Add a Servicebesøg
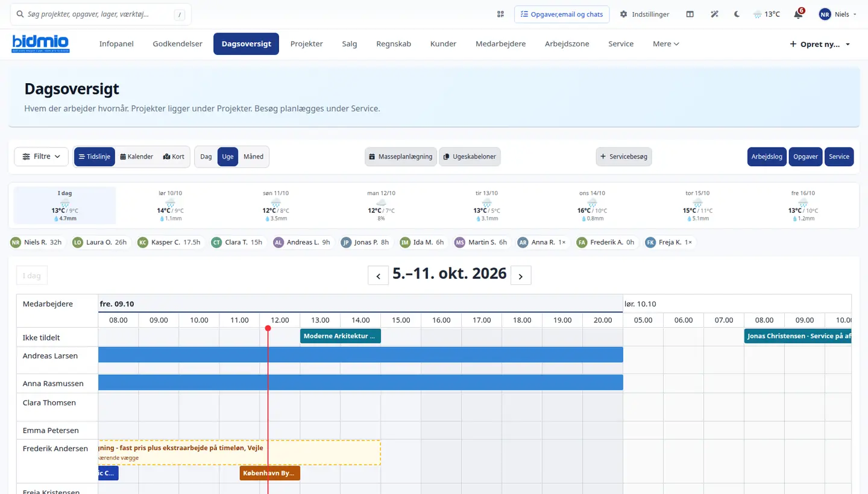The width and height of the screenshot is (868, 494). coord(624,157)
